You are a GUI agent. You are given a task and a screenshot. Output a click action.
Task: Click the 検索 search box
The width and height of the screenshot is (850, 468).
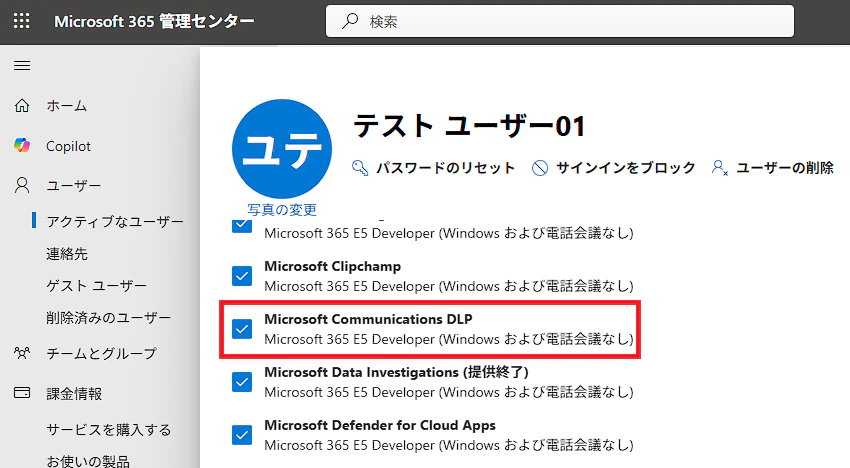pos(560,22)
